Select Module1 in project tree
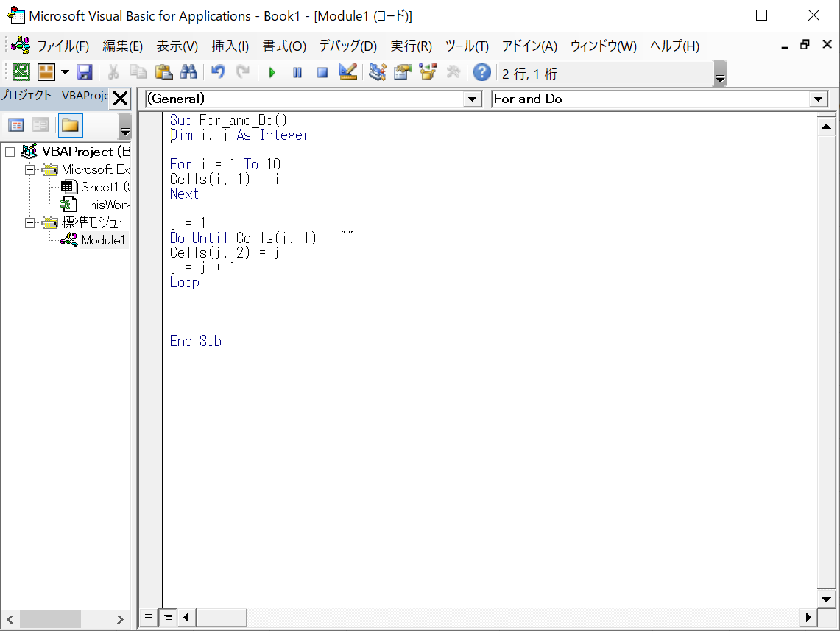The width and height of the screenshot is (840, 631). click(93, 240)
